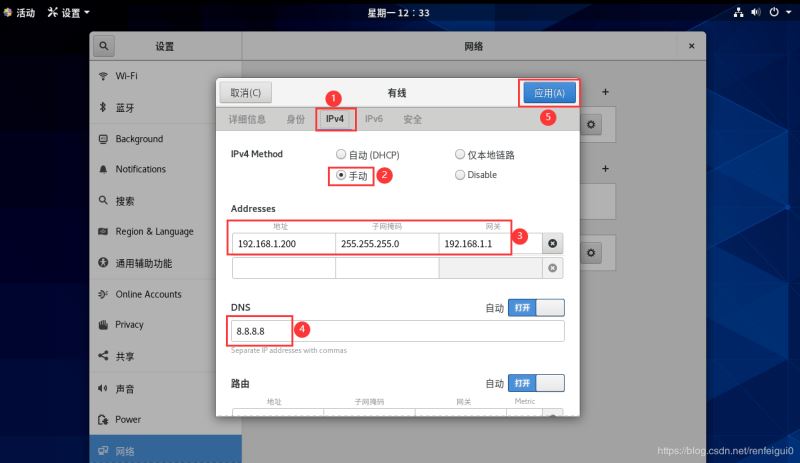800x463 pixels.
Task: Click the 应用(A) apply button
Action: point(548,93)
